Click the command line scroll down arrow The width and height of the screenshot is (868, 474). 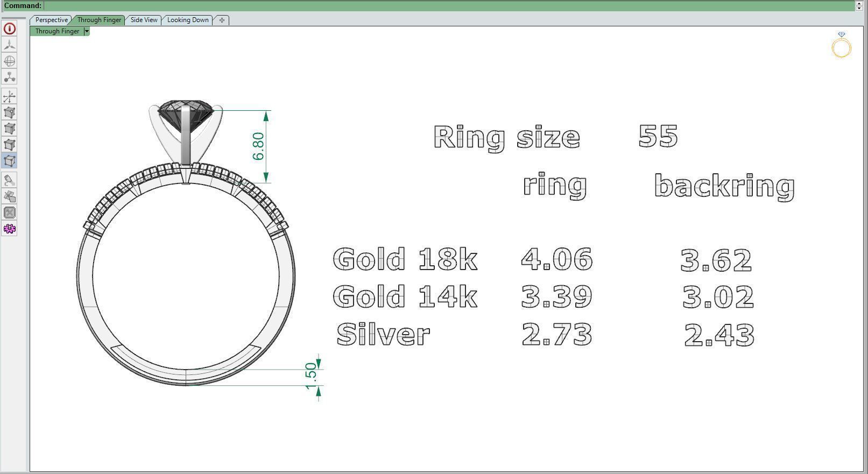pyautogui.click(x=859, y=8)
